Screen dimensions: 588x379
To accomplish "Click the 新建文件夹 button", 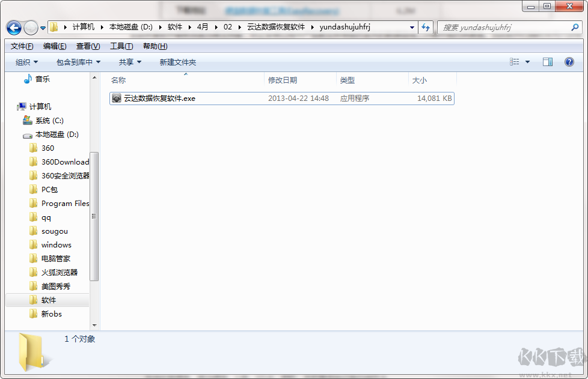I will [177, 61].
